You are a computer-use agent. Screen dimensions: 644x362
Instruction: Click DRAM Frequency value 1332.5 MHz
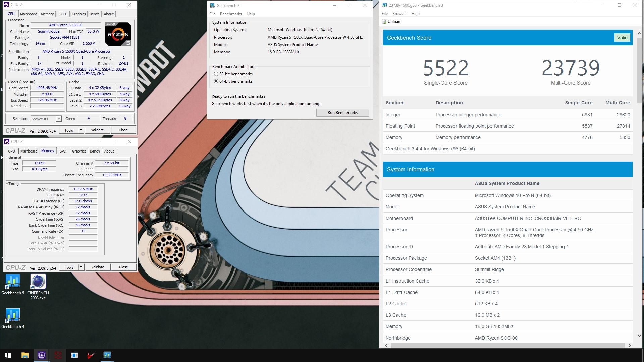[x=83, y=189]
